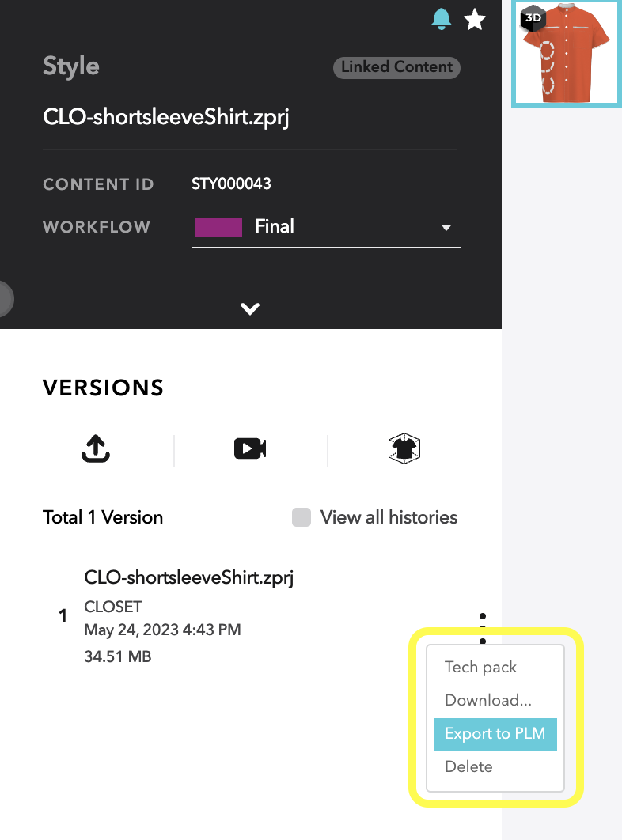Choose Delete from the version menu

pyautogui.click(x=468, y=766)
